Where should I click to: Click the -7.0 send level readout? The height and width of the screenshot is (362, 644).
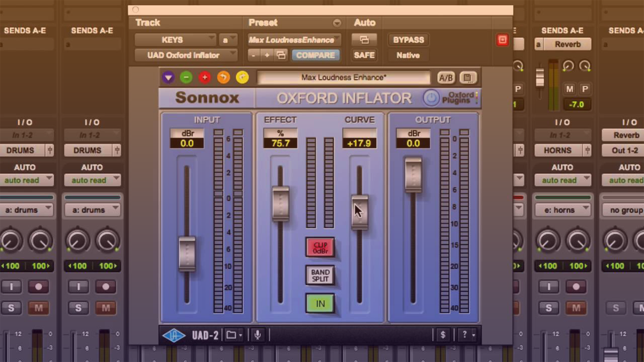[x=576, y=105]
